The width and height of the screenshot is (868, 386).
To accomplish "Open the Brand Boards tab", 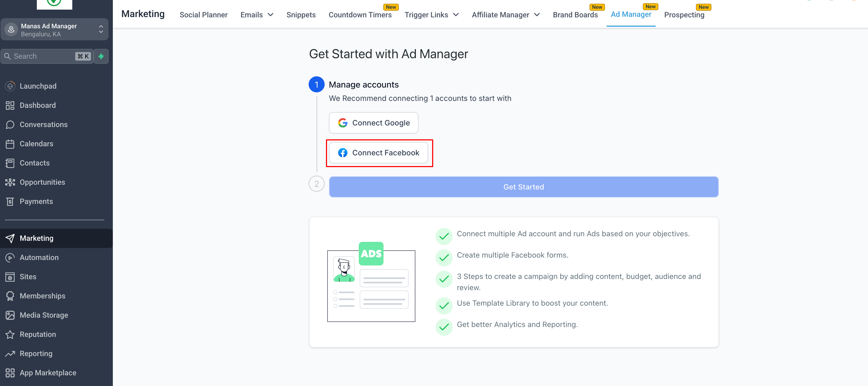I will (575, 15).
